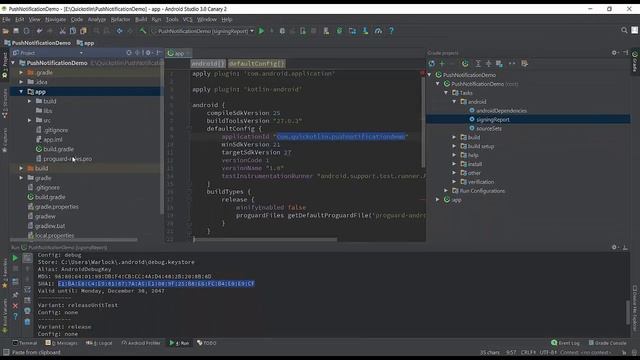Expand the verification tasks node
The height and width of the screenshot is (360, 640).
click(x=454, y=182)
